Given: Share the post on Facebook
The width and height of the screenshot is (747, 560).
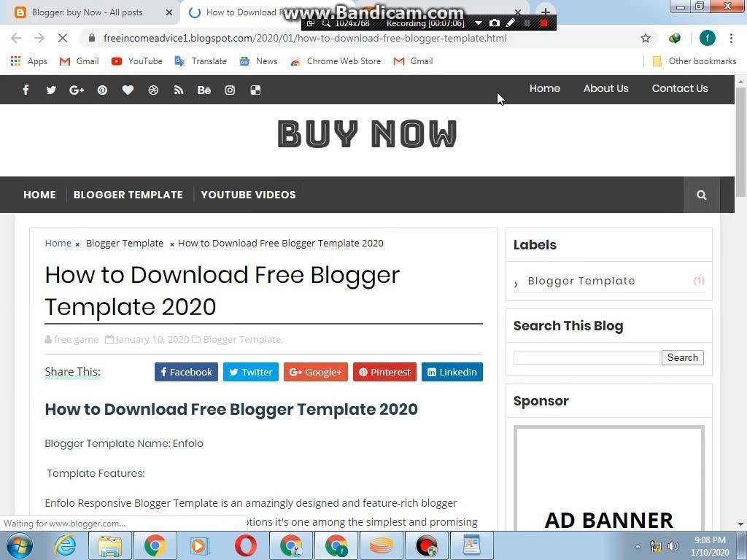Looking at the screenshot, I should click(186, 372).
